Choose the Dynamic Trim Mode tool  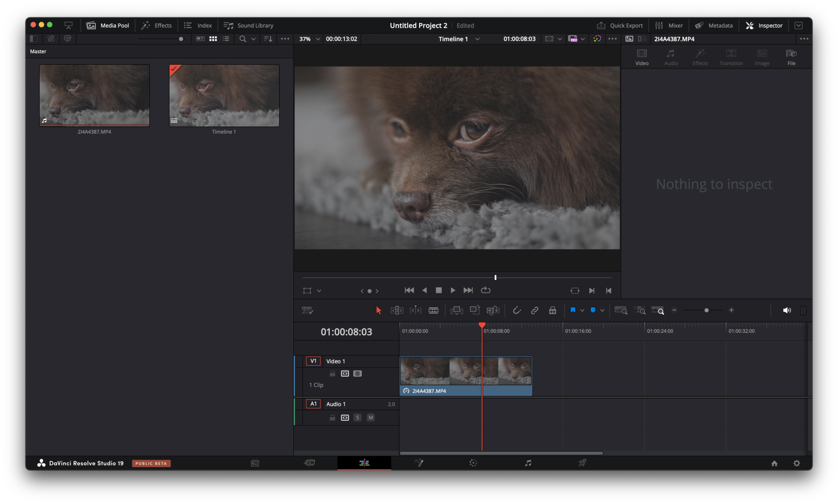tap(415, 310)
